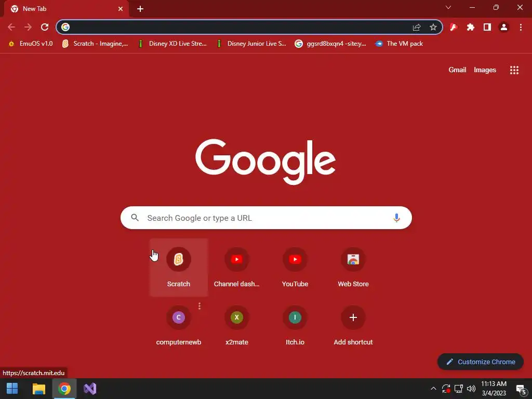Close the New Tab tab
The width and height of the screenshot is (532, 399).
point(121,9)
